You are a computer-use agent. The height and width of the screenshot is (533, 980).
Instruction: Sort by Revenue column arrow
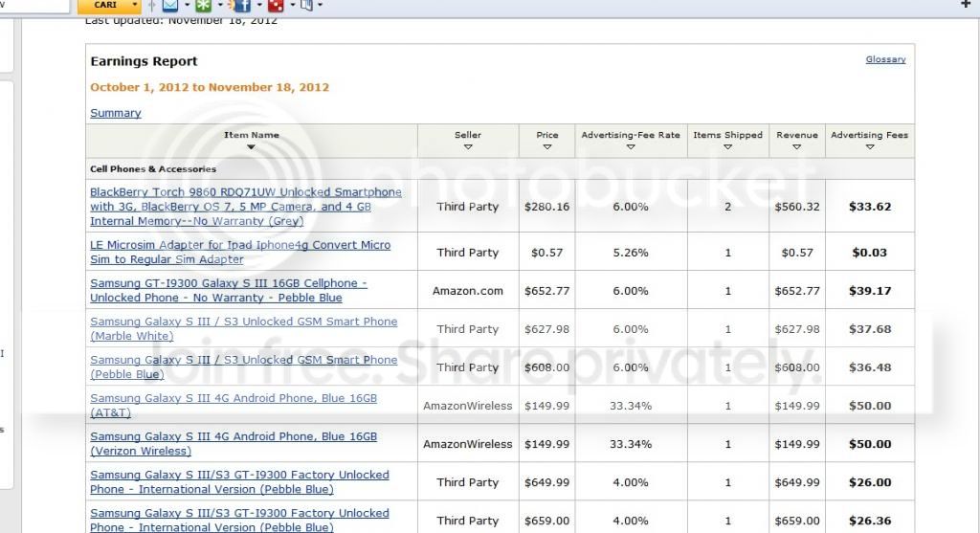tap(796, 147)
